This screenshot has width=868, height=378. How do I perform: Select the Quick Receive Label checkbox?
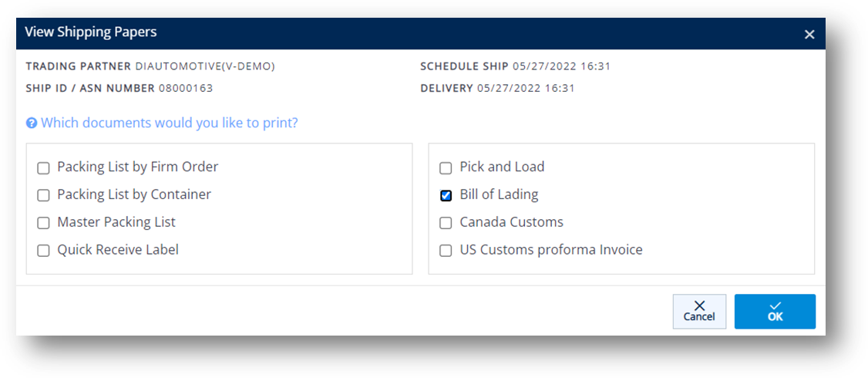(43, 251)
